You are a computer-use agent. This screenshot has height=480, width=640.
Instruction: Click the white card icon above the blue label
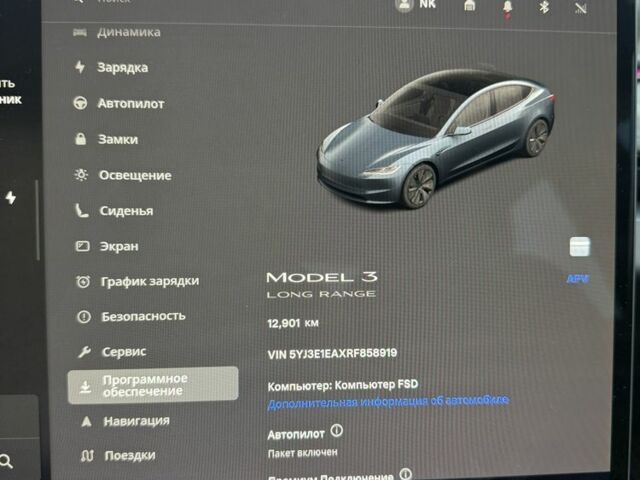(579, 246)
